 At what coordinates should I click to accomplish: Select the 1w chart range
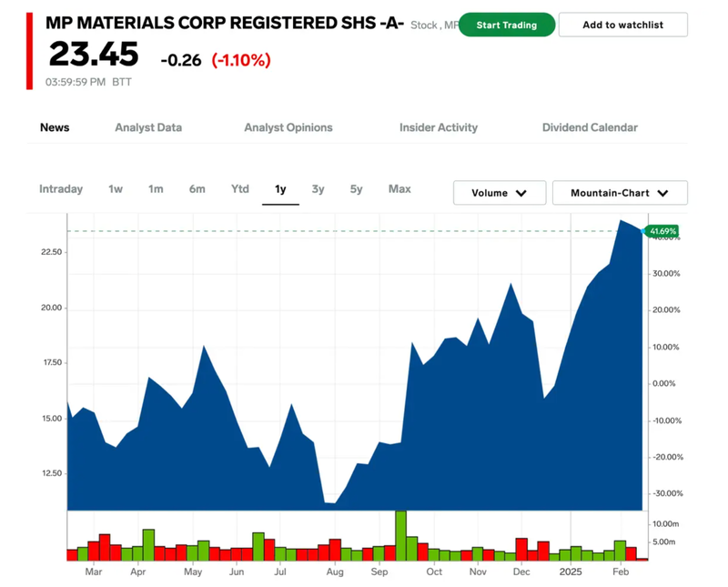click(116, 189)
